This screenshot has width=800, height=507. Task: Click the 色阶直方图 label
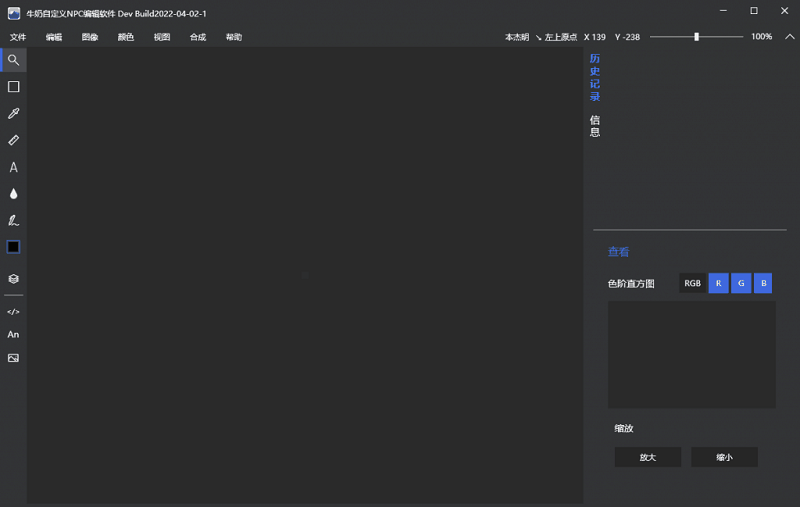tap(631, 284)
